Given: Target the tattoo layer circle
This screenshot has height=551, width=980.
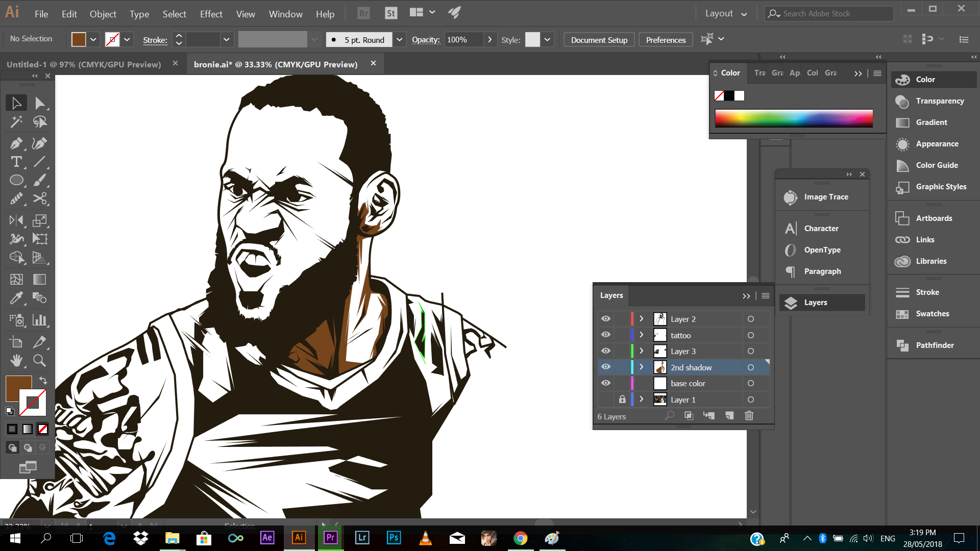Looking at the screenshot, I should (751, 335).
